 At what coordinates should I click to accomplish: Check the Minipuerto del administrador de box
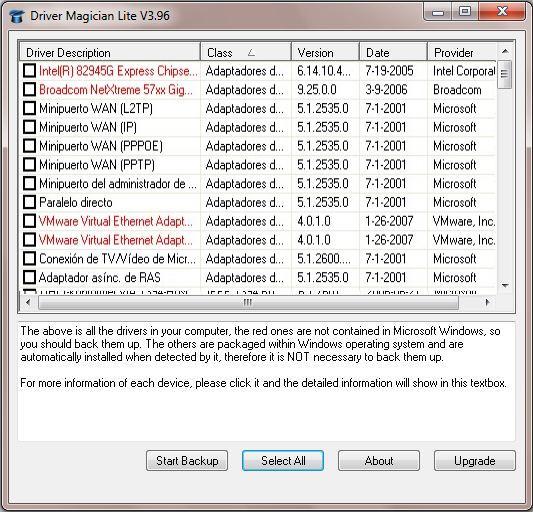[x=30, y=184]
